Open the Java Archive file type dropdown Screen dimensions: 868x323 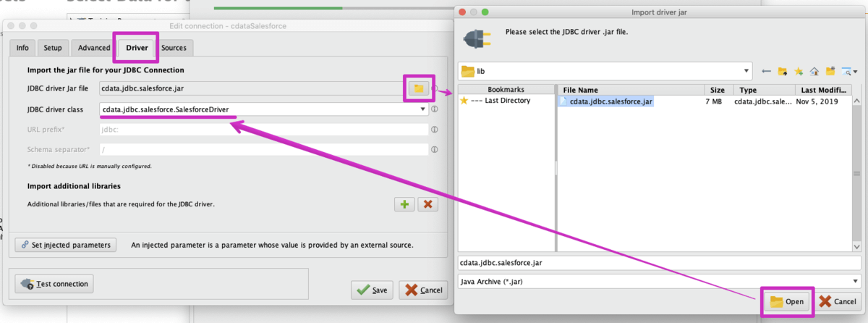tap(659, 280)
